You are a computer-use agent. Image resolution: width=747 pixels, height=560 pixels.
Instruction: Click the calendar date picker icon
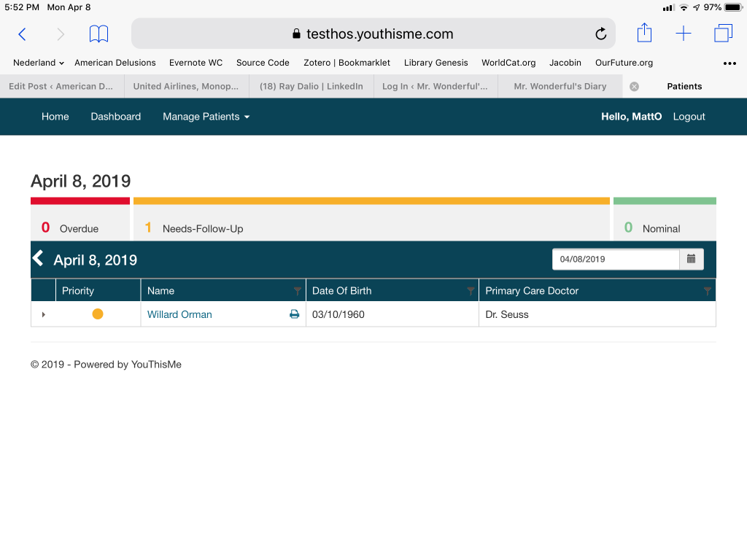(x=691, y=259)
